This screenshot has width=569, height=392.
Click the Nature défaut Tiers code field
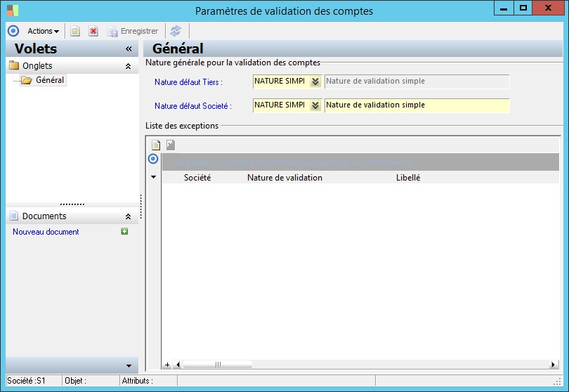pyautogui.click(x=281, y=81)
